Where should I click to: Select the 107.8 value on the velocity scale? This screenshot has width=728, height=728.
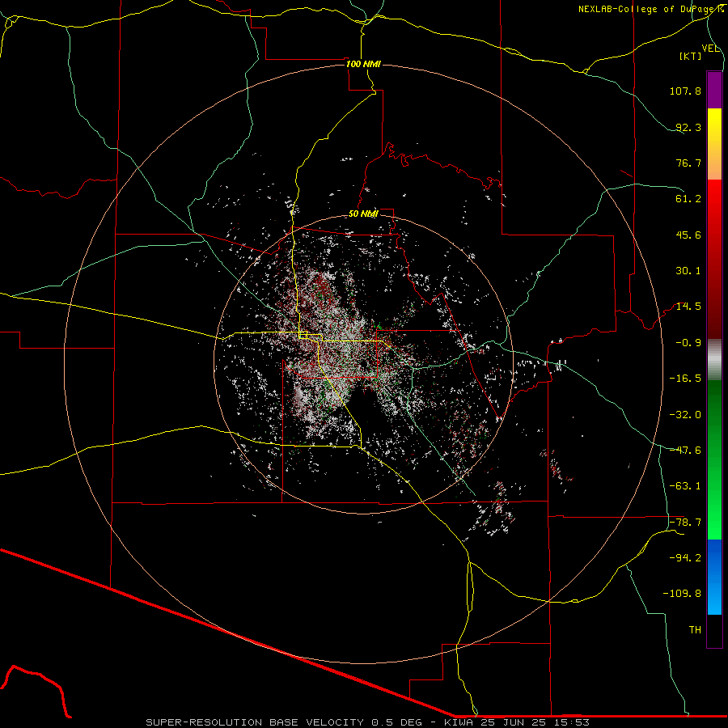pos(685,91)
